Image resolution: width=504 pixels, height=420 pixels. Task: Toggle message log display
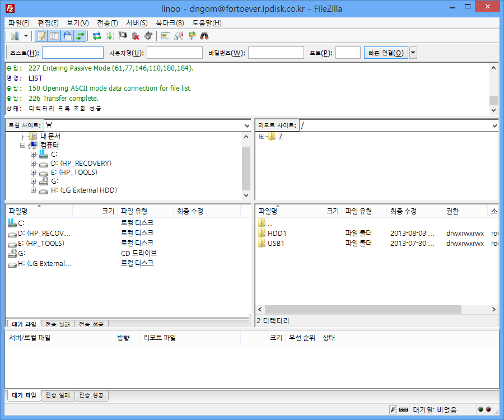[x=41, y=36]
